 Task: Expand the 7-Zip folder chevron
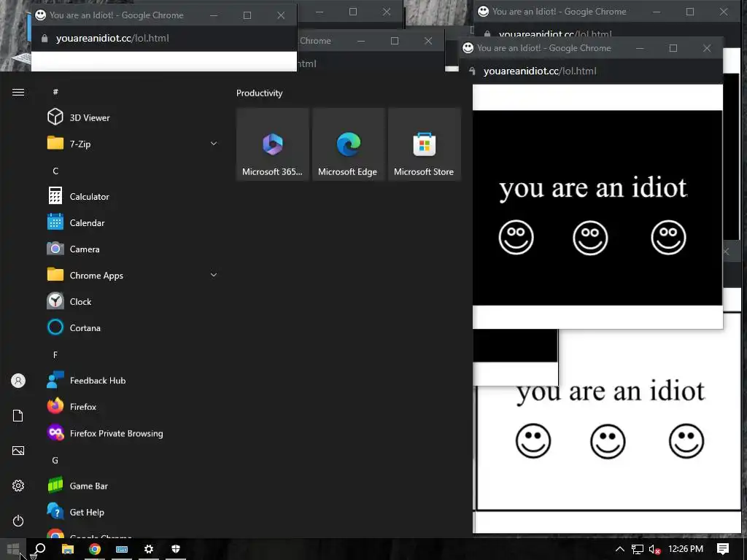pos(214,144)
